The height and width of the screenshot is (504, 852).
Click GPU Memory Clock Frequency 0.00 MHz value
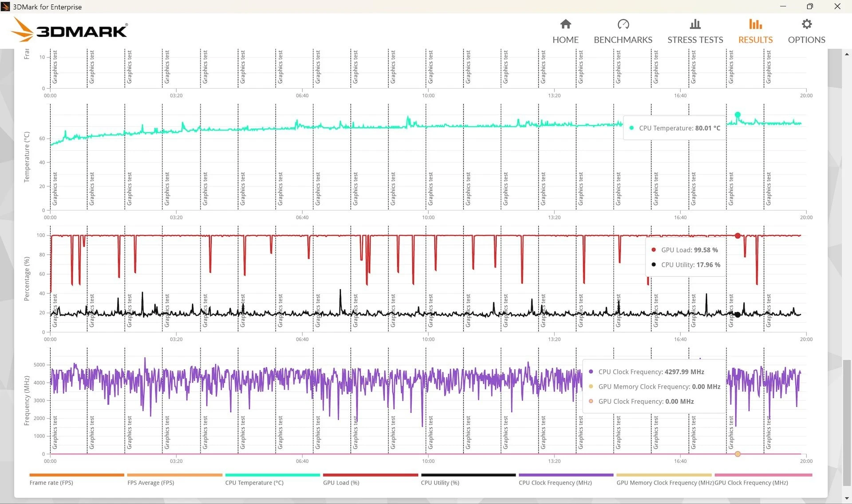(706, 386)
